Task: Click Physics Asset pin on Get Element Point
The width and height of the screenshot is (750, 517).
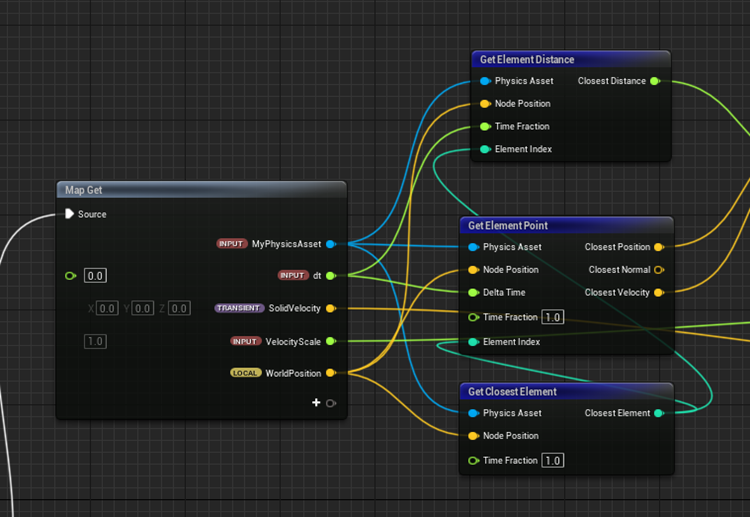Action: [x=473, y=247]
